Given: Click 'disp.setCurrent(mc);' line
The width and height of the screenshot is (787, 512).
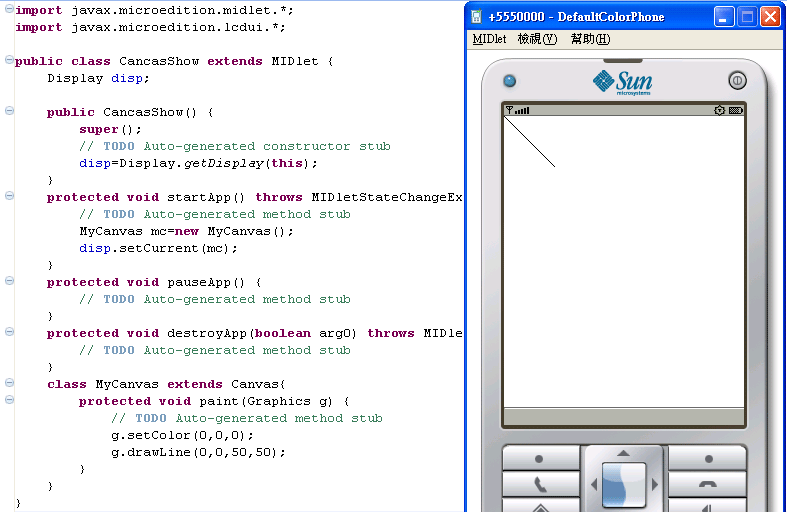Looking at the screenshot, I should [158, 248].
